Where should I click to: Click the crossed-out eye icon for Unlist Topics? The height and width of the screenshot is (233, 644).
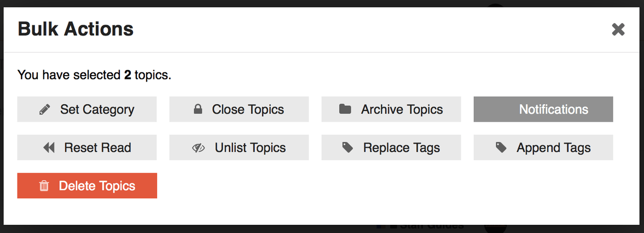click(198, 148)
